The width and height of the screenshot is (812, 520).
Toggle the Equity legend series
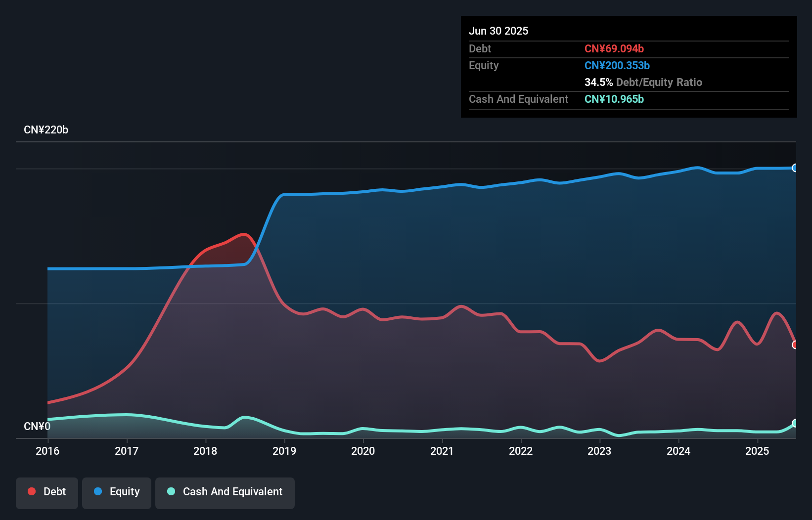[x=117, y=493]
